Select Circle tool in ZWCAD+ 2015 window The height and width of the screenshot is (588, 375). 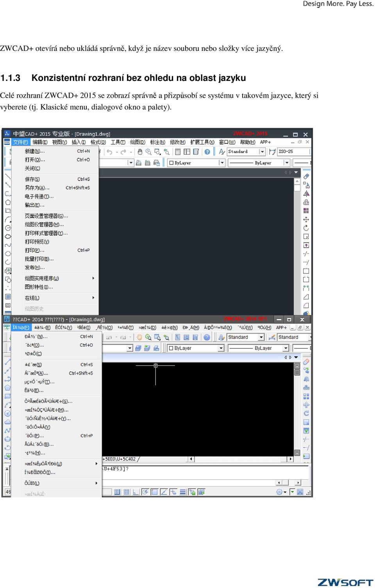tap(7, 228)
